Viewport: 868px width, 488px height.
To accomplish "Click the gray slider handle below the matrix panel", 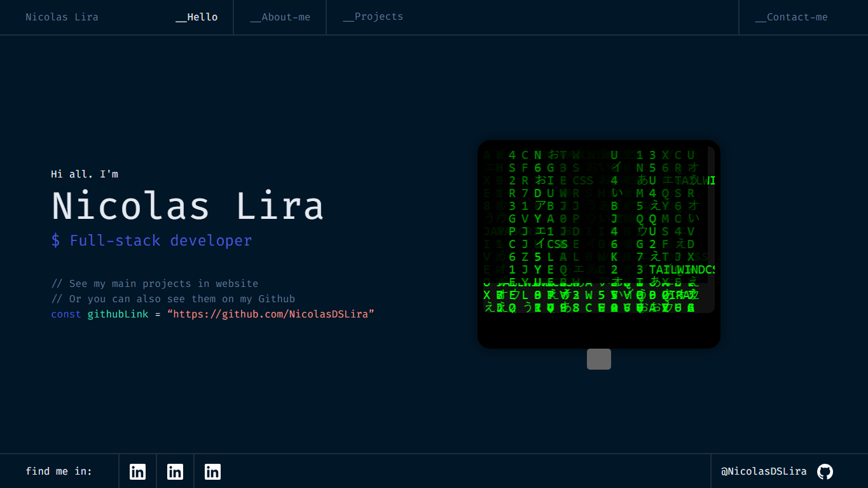I will click(598, 359).
